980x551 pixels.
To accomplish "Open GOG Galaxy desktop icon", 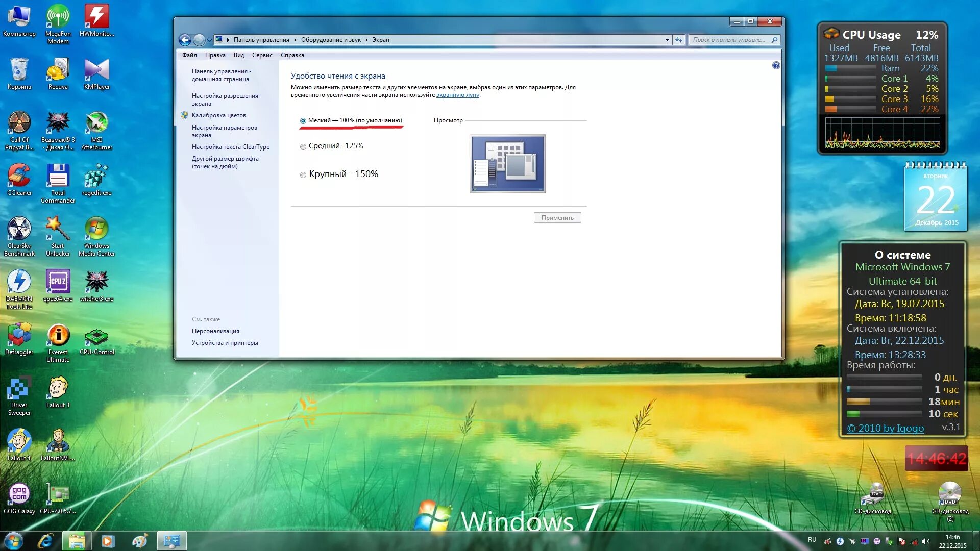I will 19,498.
